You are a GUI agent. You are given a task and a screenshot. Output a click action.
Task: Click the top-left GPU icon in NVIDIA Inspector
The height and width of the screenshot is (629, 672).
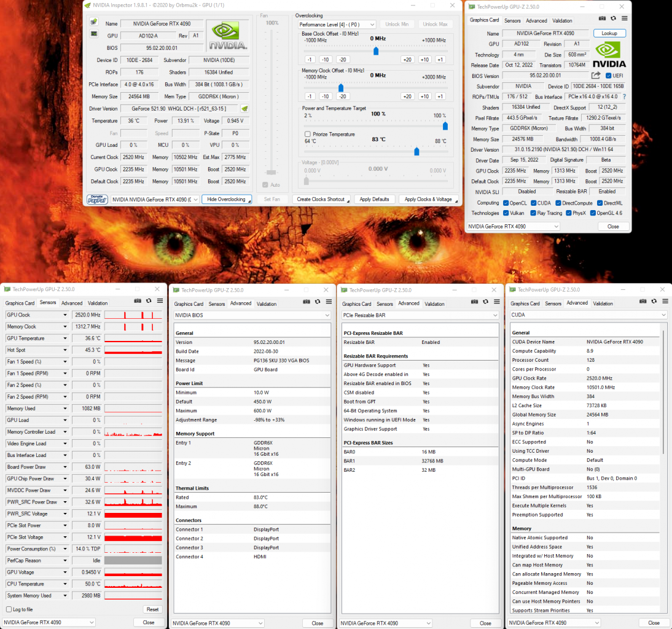(x=94, y=22)
